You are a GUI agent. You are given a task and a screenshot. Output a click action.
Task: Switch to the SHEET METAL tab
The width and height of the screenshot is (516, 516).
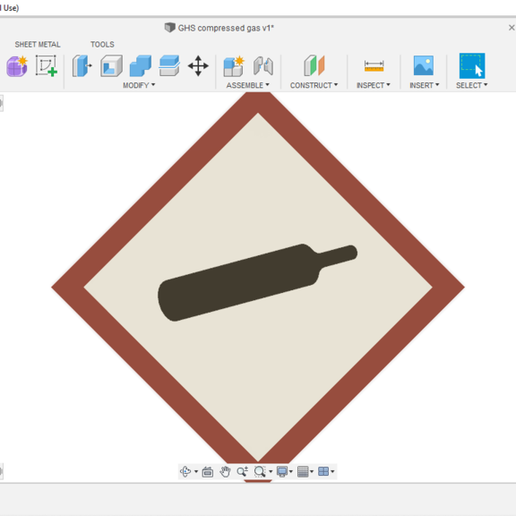tap(37, 44)
